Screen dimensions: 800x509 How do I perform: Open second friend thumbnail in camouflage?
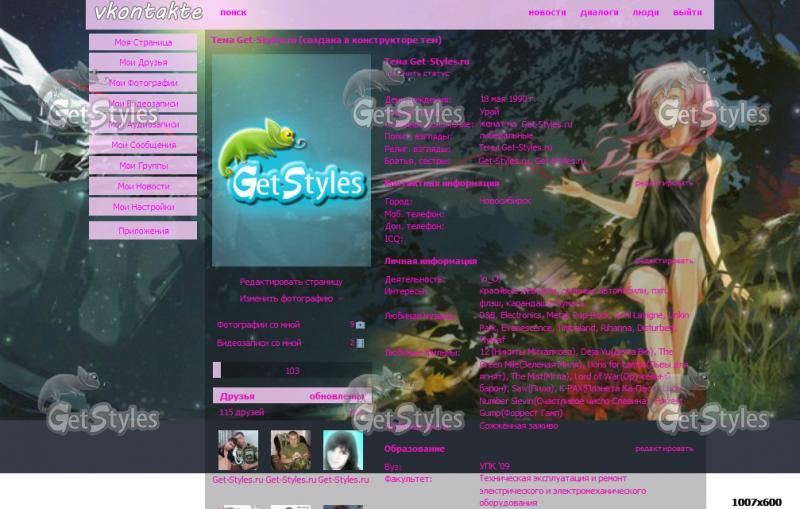pos(290,450)
